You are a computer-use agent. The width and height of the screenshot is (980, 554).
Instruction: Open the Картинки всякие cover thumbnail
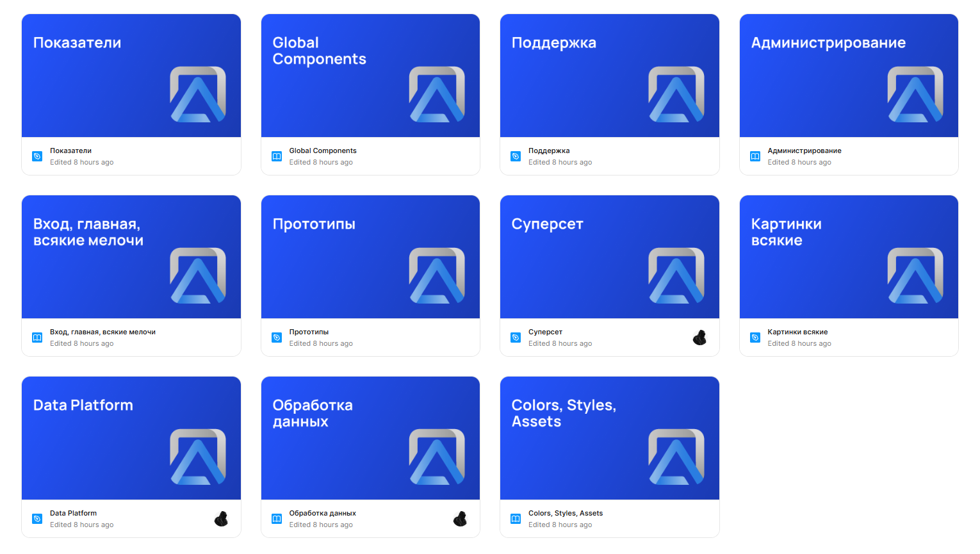pos(849,257)
